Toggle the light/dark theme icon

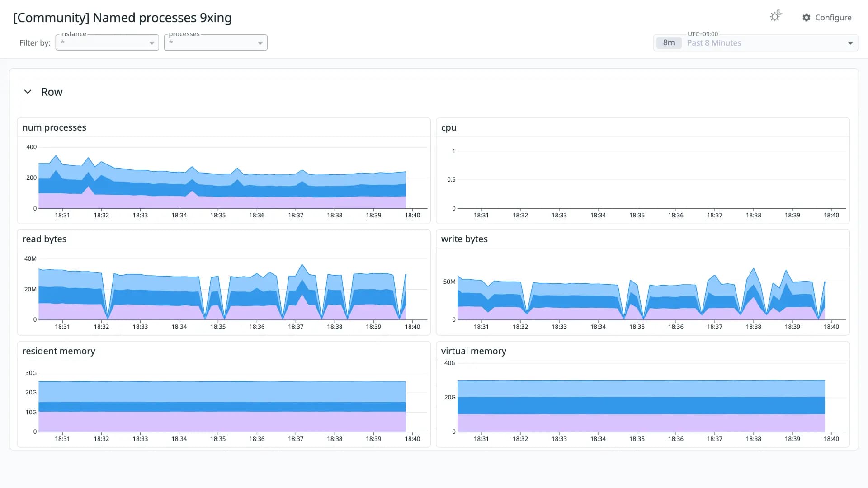(776, 16)
